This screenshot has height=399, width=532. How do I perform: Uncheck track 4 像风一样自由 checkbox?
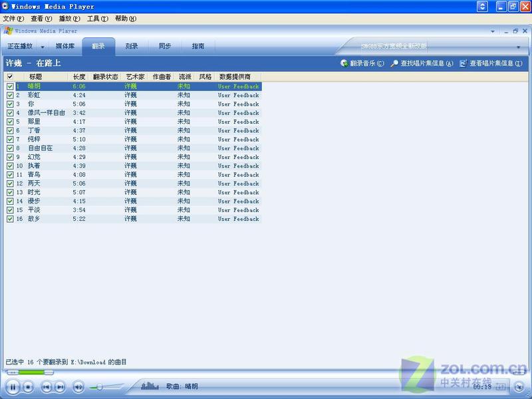pos(10,113)
